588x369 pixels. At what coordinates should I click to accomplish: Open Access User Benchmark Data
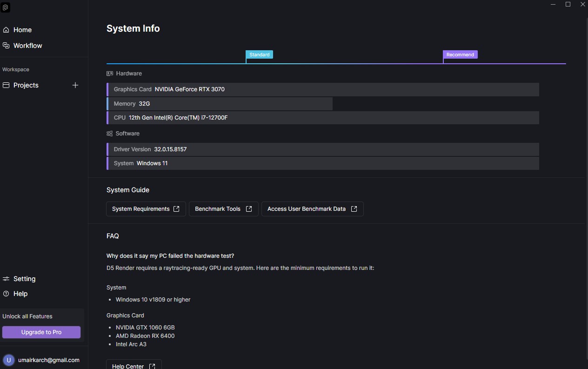click(x=312, y=209)
